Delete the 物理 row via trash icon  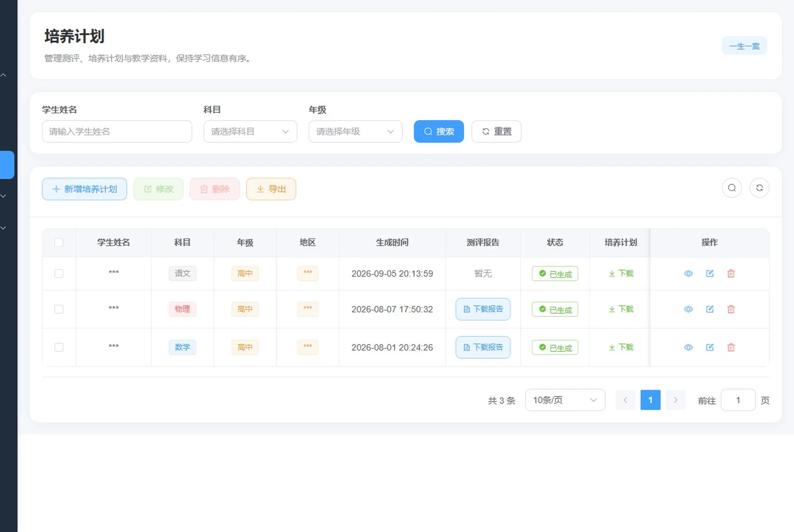(731, 309)
